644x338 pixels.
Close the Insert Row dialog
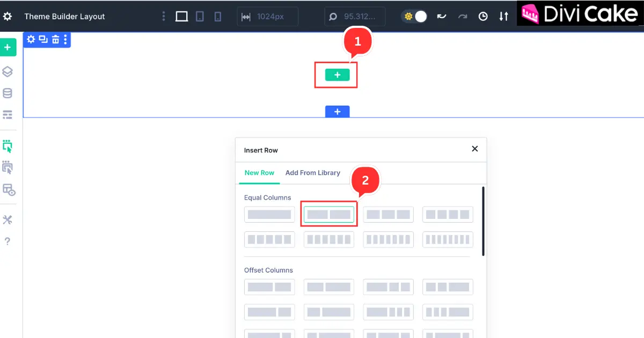point(474,149)
